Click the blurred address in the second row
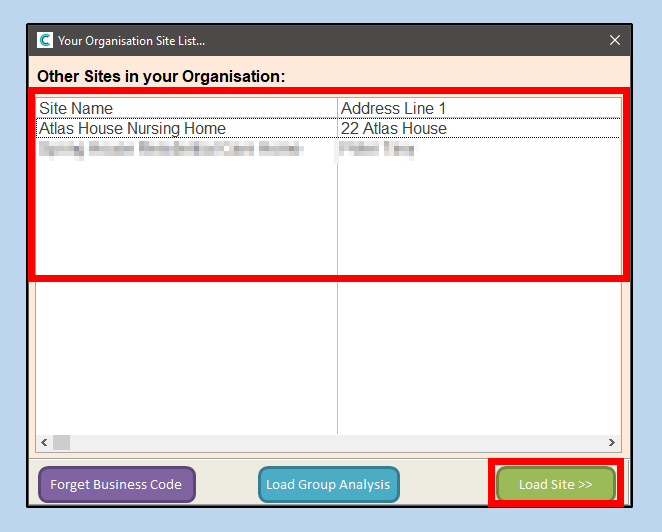The width and height of the screenshot is (662, 532). [377, 150]
